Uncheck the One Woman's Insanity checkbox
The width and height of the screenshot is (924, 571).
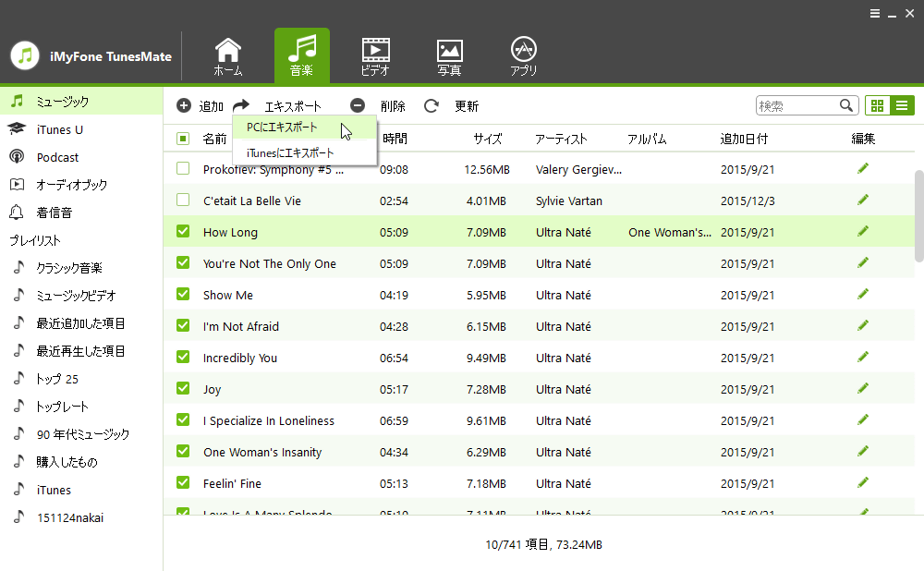pos(183,451)
